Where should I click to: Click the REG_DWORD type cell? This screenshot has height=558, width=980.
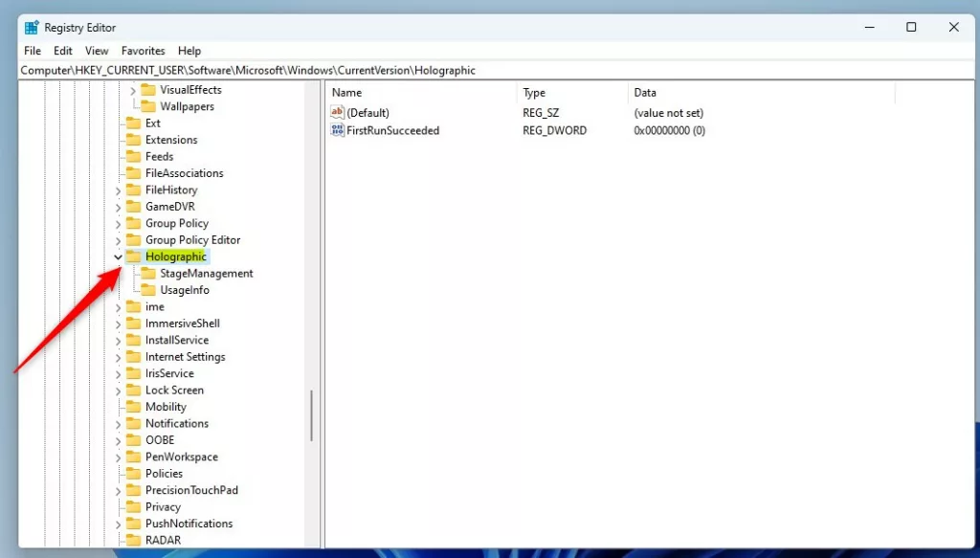554,130
